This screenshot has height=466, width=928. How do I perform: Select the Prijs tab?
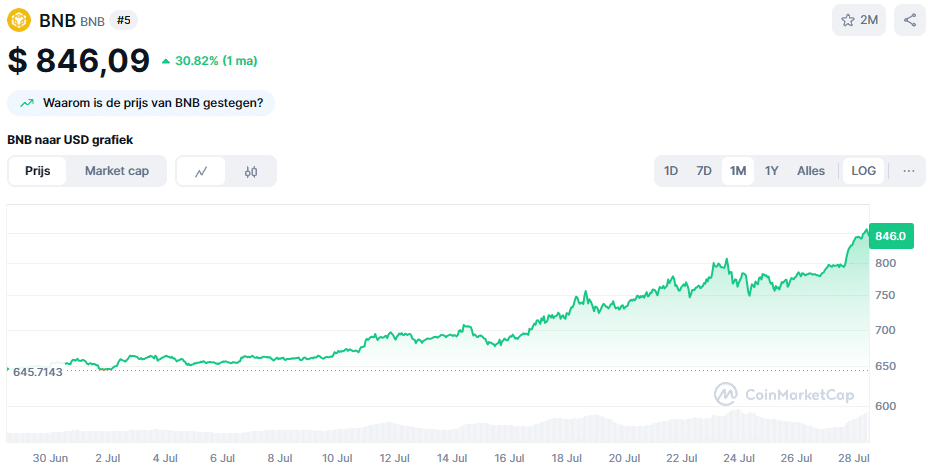37,171
